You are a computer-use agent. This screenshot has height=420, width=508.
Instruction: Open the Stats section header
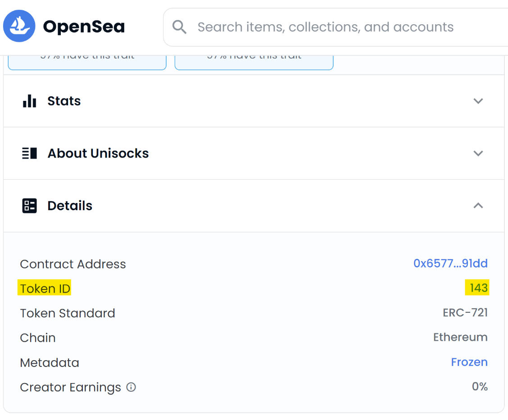[x=254, y=101]
